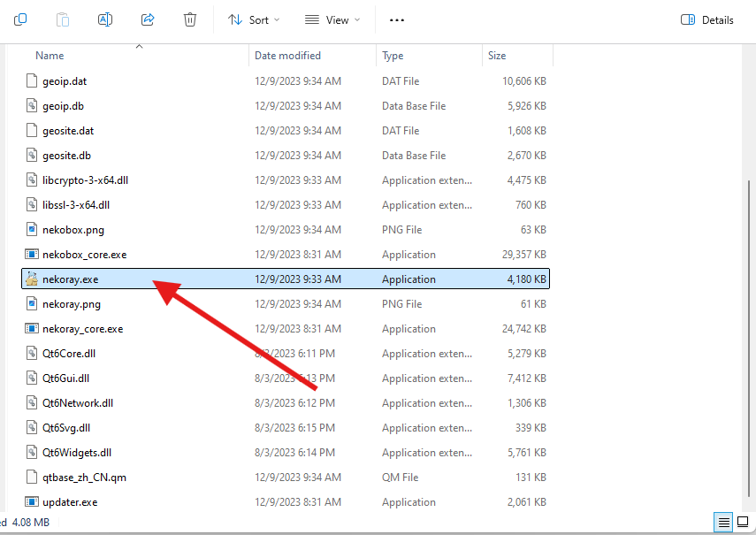This screenshot has width=756, height=535.
Task: Switch to the large thumbnails view button
Action: pyautogui.click(x=743, y=522)
